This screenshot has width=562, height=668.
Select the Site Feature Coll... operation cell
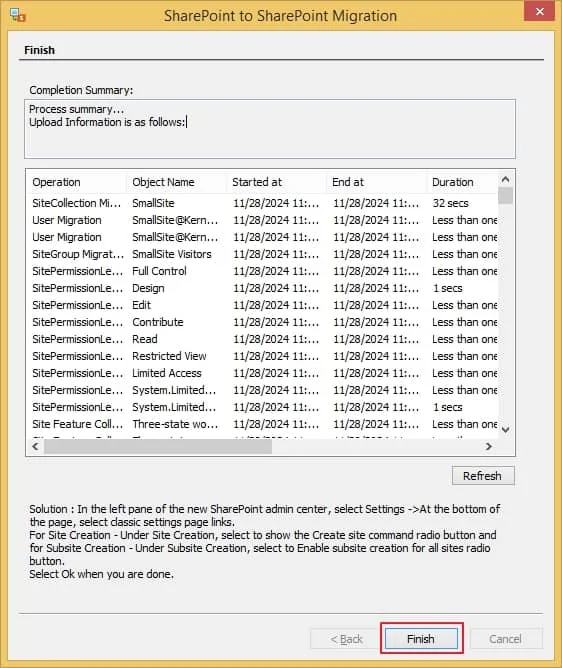[x=78, y=424]
